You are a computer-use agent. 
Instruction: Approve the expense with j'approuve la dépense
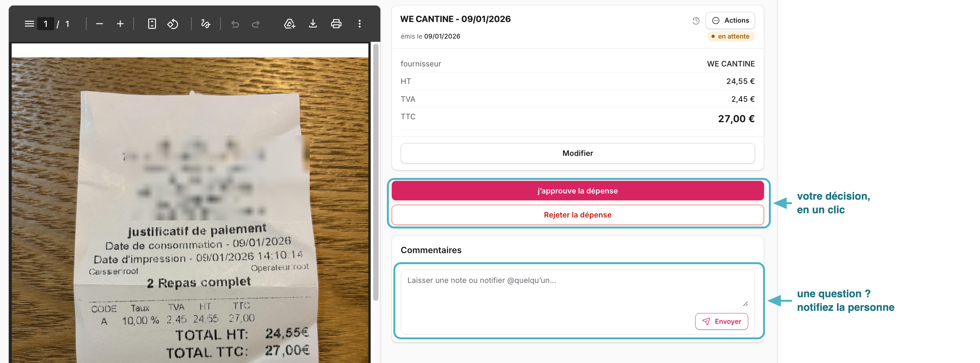578,191
